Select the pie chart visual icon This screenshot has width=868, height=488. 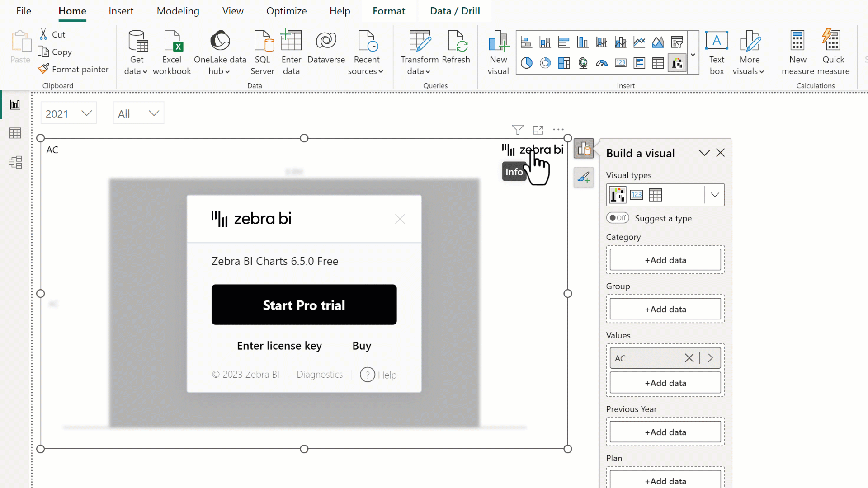point(526,63)
